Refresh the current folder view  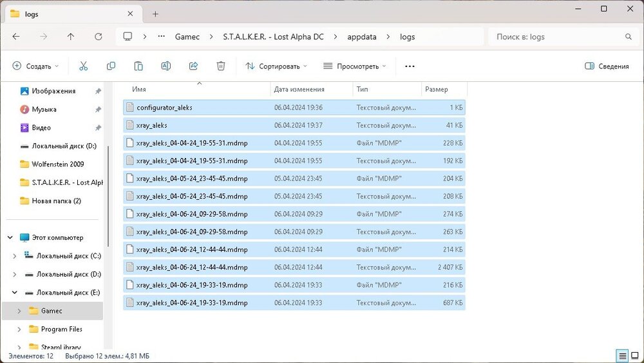[99, 37]
